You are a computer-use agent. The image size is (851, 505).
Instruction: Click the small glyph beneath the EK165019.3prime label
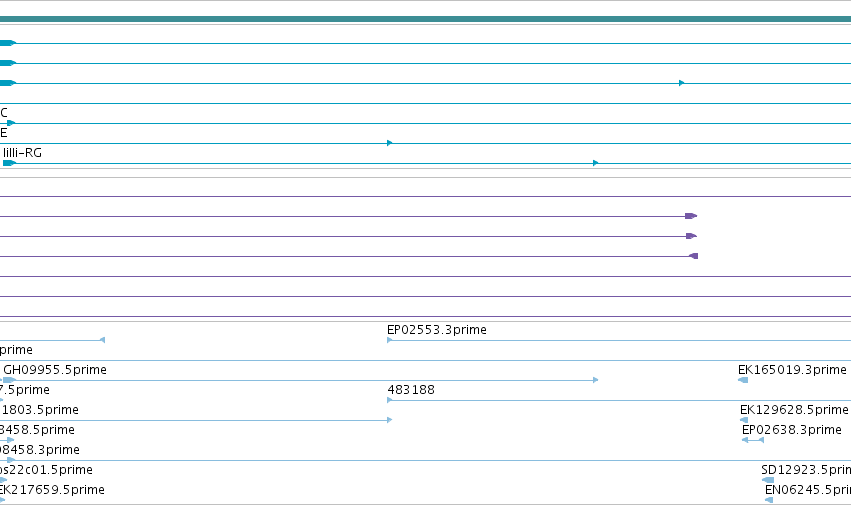743,380
